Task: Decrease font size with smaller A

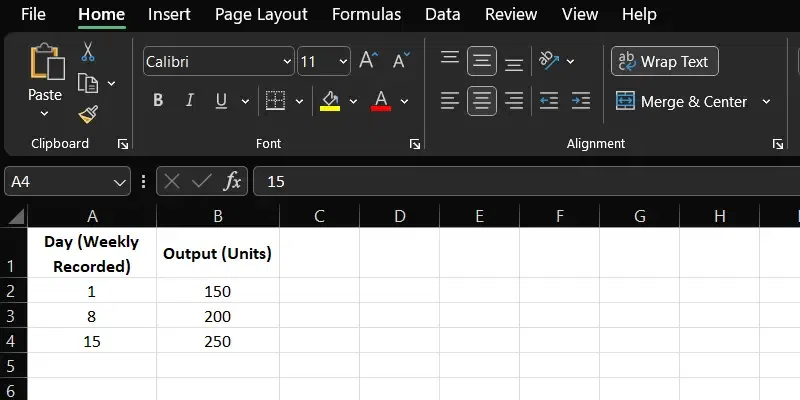Action: point(401,61)
